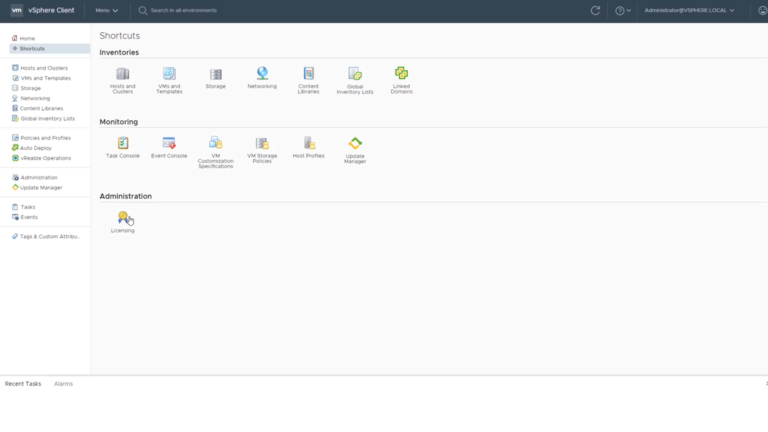Open Global Inventory Lists shortcut icon
Viewport: 768px width, 432px height.
click(x=355, y=74)
